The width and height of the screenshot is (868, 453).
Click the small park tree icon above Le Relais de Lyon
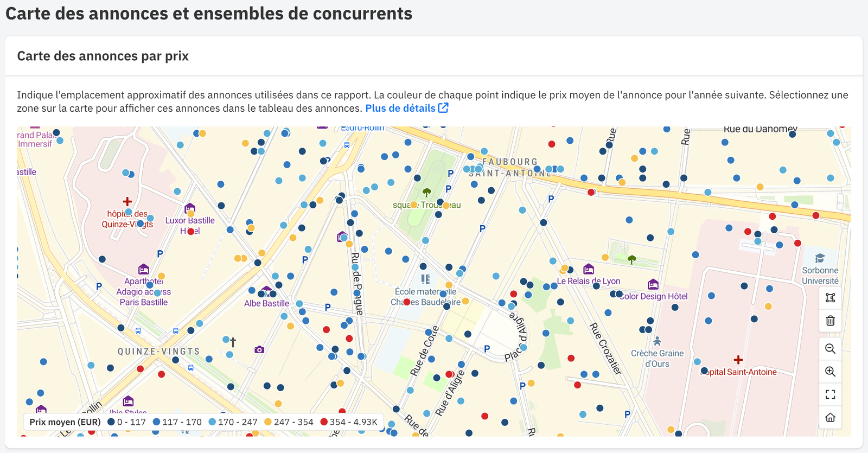(631, 260)
